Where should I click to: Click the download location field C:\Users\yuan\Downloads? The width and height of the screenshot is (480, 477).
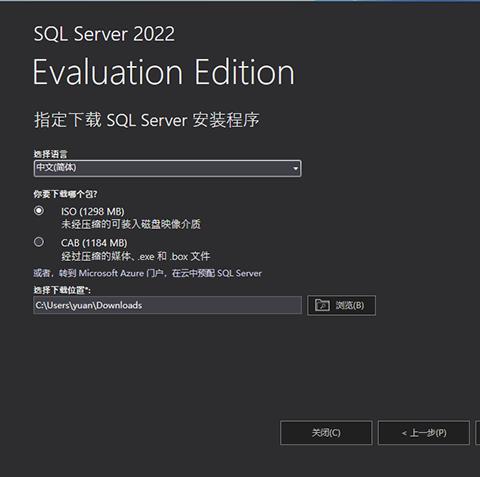point(167,305)
